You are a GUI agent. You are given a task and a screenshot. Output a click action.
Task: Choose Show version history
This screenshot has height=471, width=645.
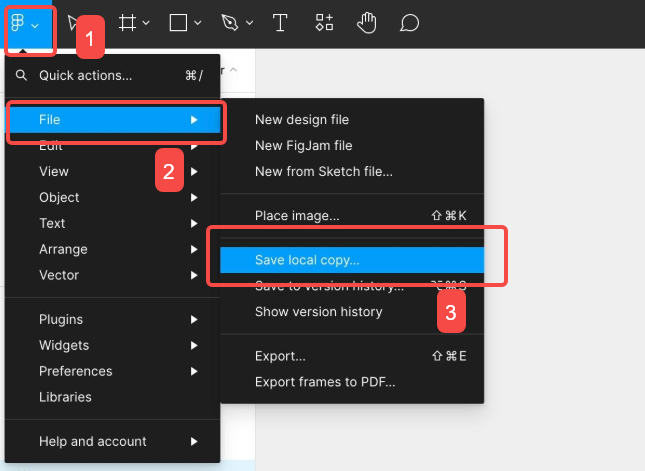(352, 312)
